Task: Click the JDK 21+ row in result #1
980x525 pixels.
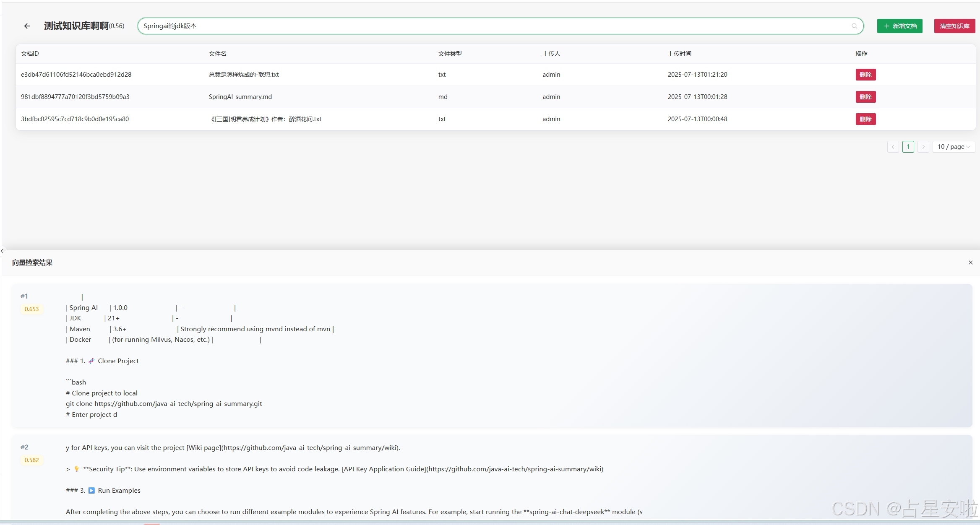Action: [149, 318]
